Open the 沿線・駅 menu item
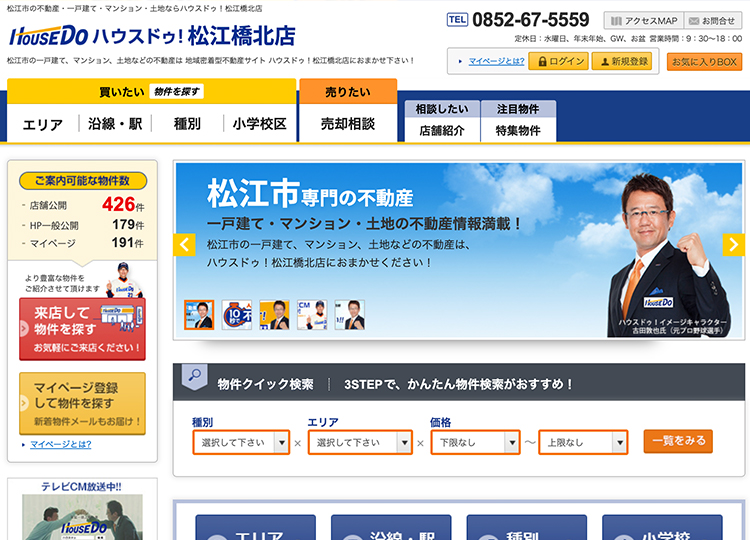The height and width of the screenshot is (540, 750). (115, 124)
